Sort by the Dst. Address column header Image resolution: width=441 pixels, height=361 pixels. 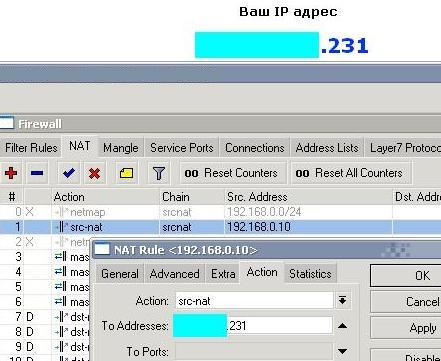pyautogui.click(x=417, y=197)
